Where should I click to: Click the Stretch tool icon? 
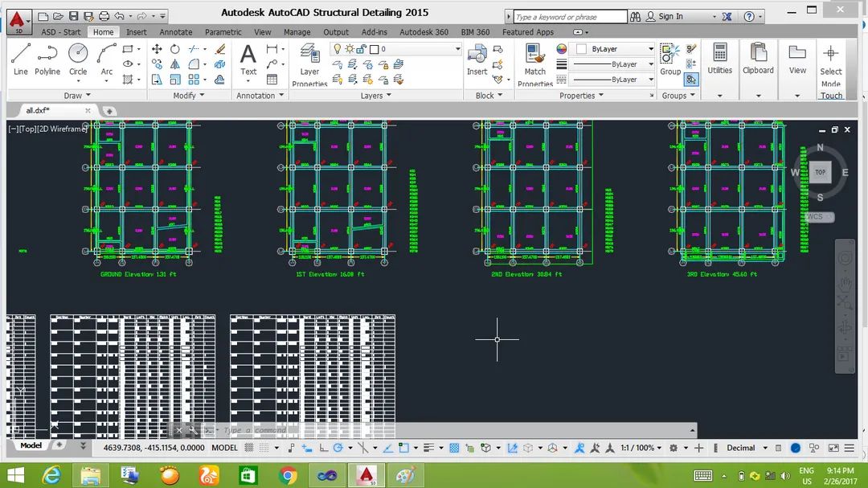[157, 80]
